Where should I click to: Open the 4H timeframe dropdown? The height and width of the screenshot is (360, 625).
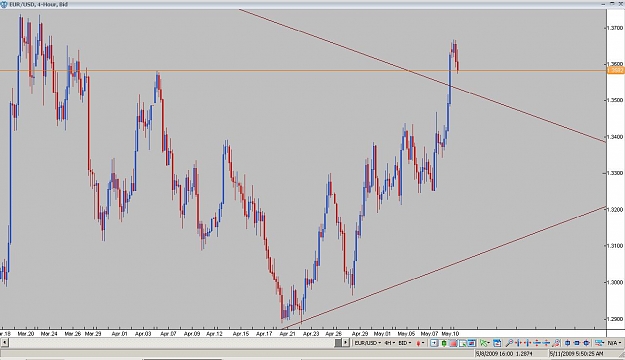(389, 343)
